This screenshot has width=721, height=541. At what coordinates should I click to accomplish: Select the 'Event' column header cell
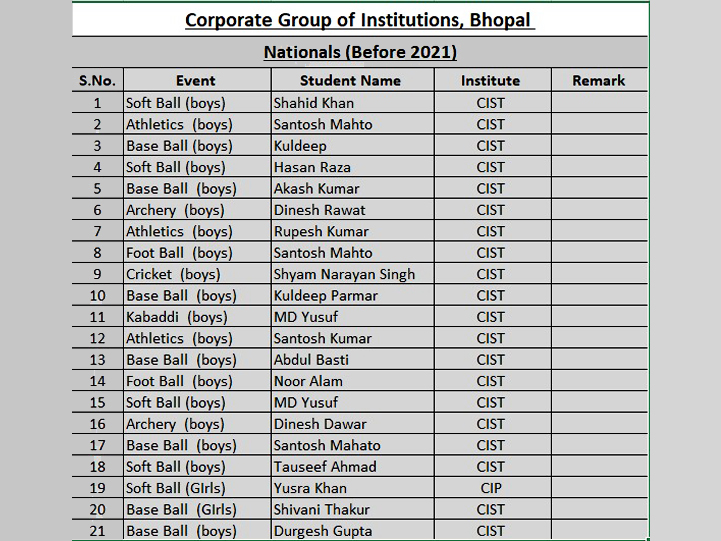197,80
